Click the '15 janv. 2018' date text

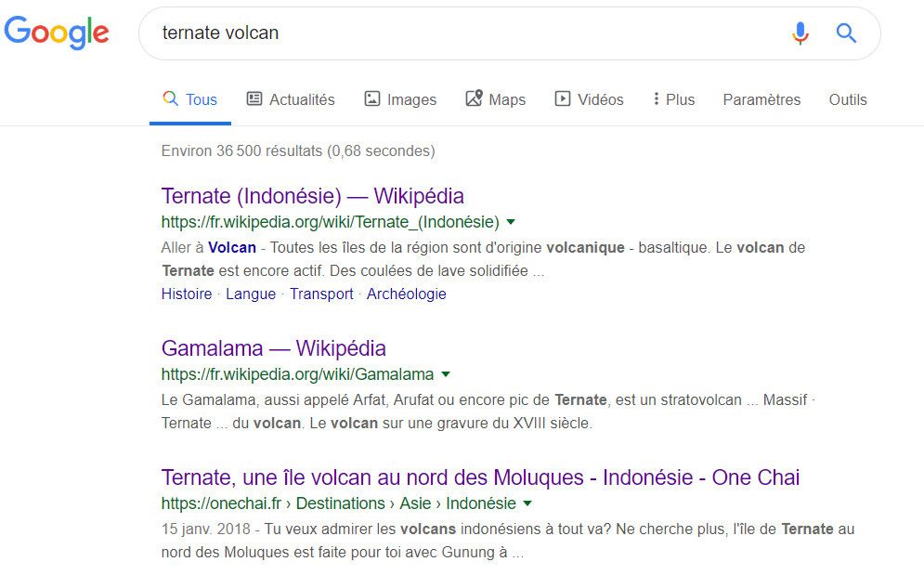click(205, 529)
